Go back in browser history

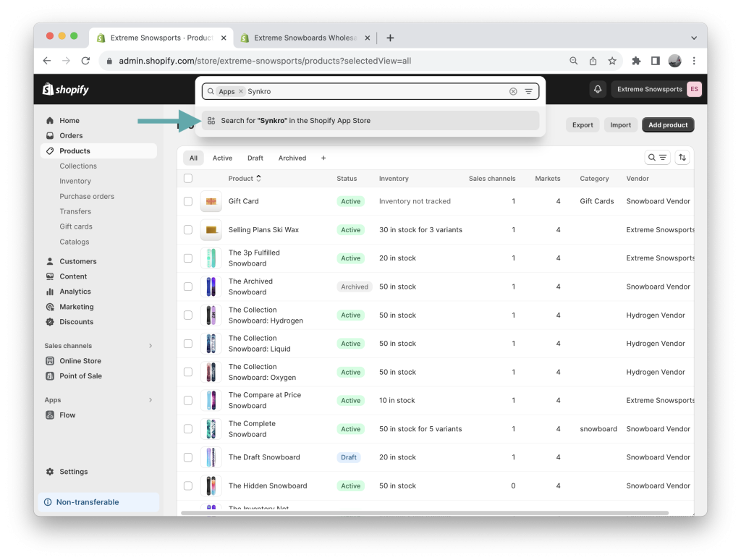pos(47,61)
